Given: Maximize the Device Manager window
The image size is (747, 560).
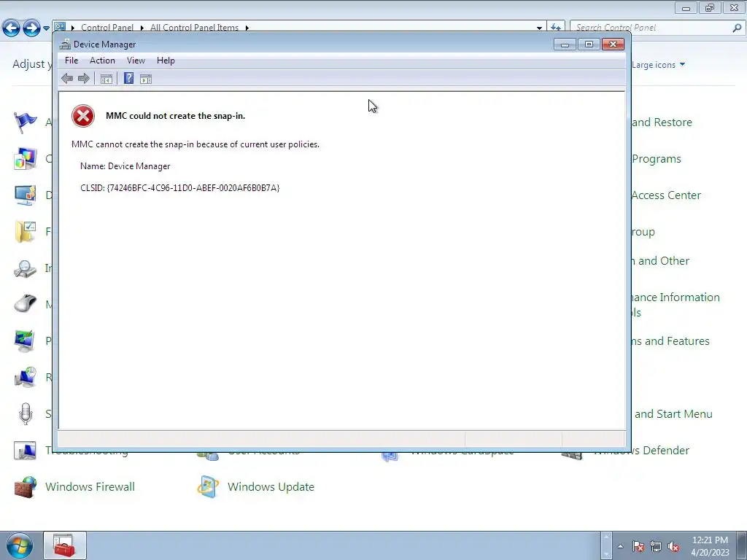Looking at the screenshot, I should coord(589,44).
